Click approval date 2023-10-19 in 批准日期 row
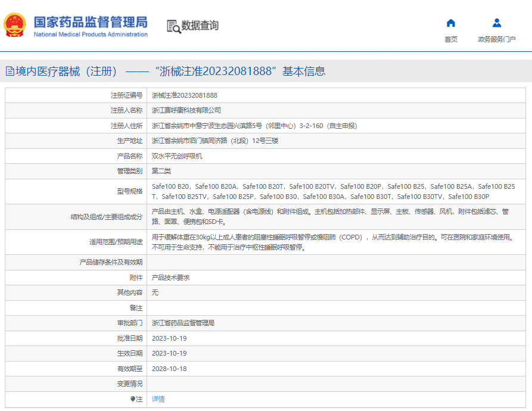The height and width of the screenshot is (411, 532). click(169, 338)
